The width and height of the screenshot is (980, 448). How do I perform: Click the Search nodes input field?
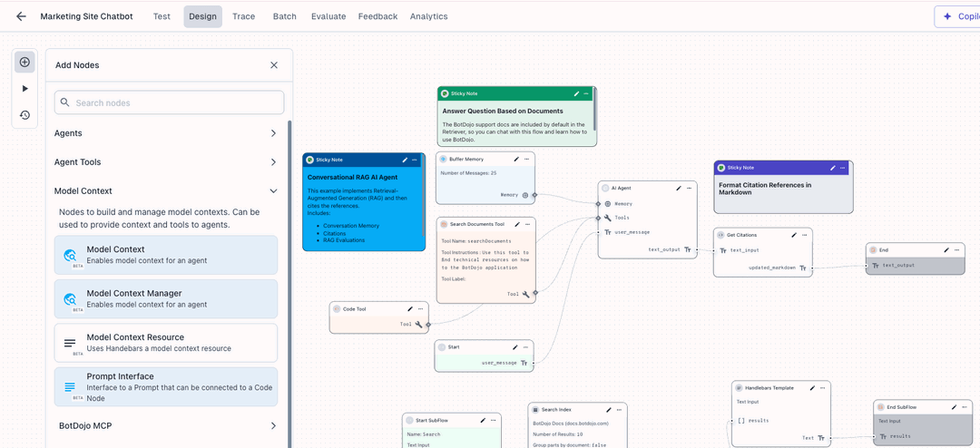(170, 102)
